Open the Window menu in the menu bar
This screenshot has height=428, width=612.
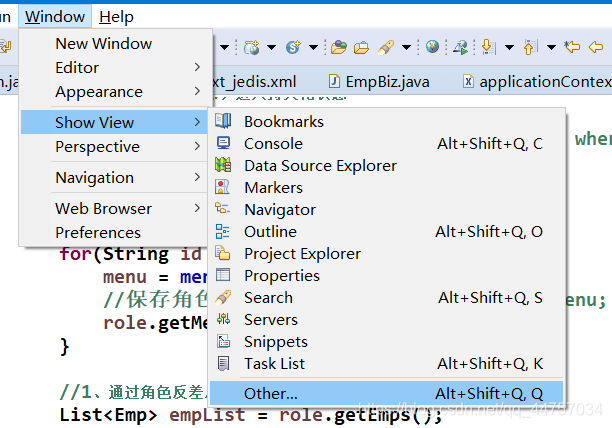pos(55,17)
